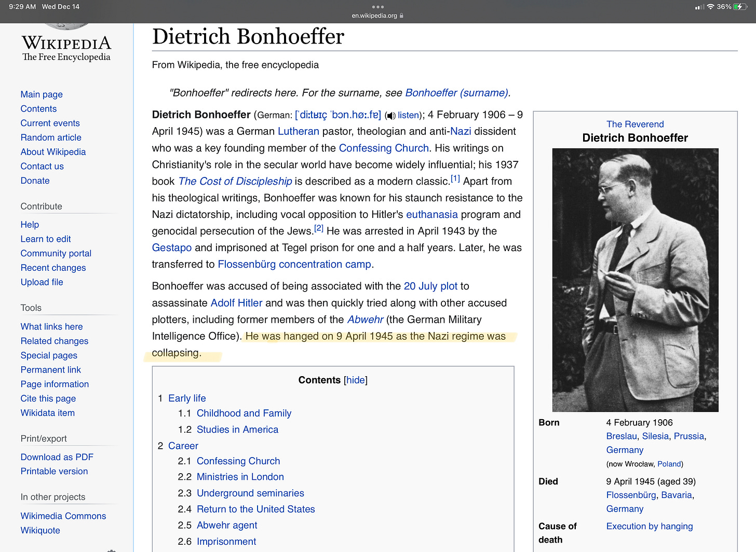Jump to Early life section

point(187,398)
